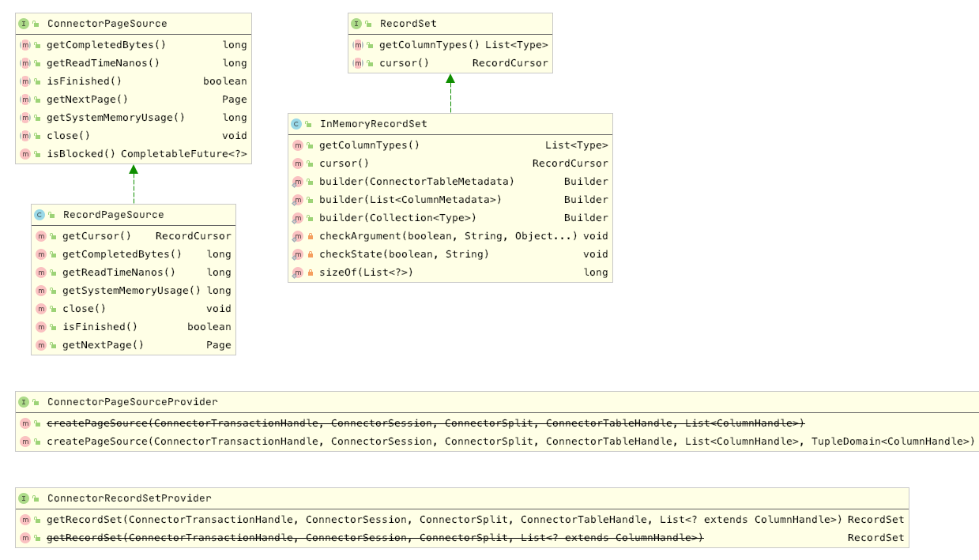
Task: Click the private lock icon beside checkArgument method
Action: [311, 236]
